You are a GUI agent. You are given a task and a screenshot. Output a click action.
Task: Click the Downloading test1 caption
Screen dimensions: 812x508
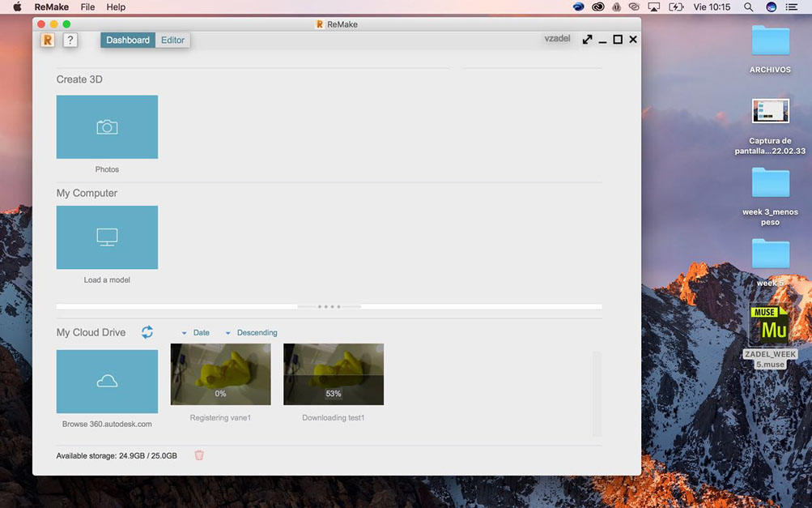pyautogui.click(x=334, y=418)
